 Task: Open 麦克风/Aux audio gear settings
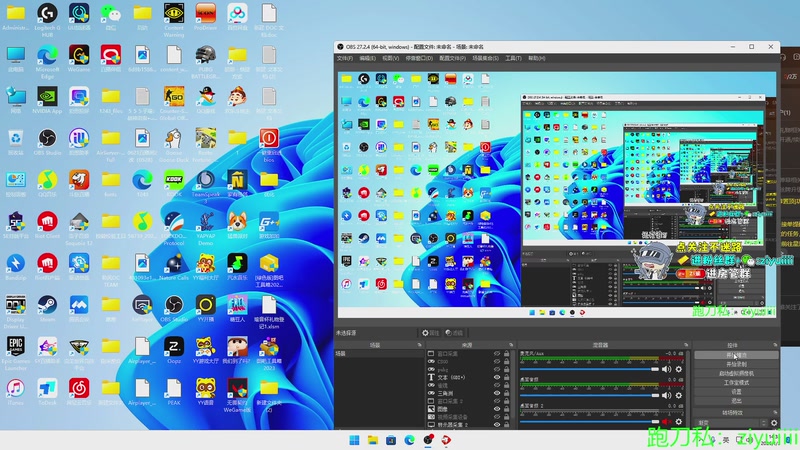click(x=679, y=369)
